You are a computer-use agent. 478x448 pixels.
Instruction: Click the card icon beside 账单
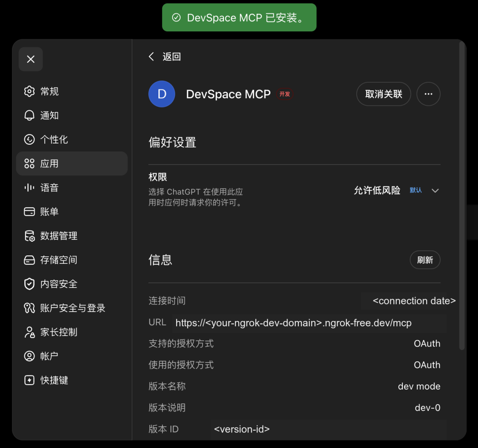[29, 212]
